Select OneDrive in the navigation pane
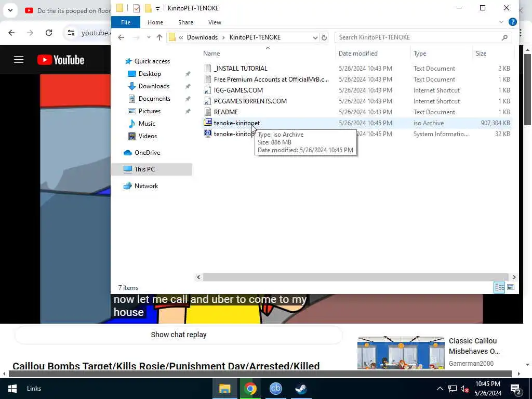532x399 pixels. 147,153
